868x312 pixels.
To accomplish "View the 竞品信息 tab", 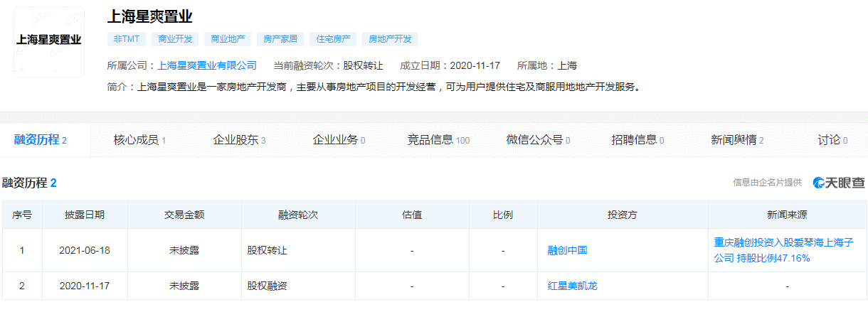I will 438,140.
